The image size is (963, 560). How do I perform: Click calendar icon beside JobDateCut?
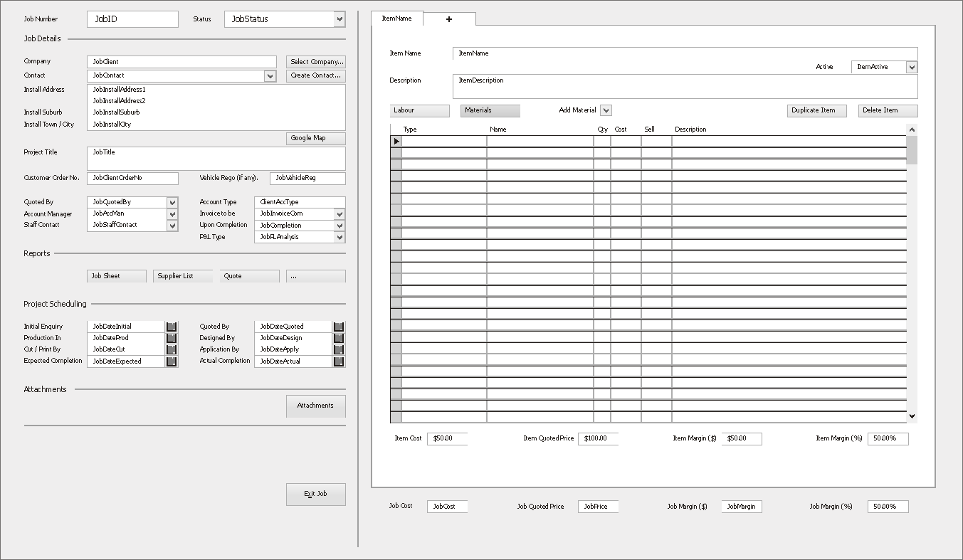click(x=172, y=349)
